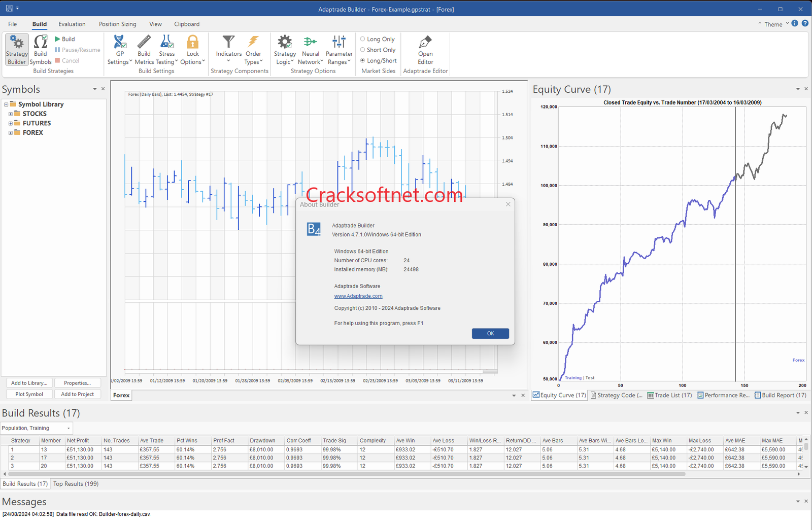Screen dimensions: 812x530
Task: Select Long Only market side
Action: click(x=377, y=39)
